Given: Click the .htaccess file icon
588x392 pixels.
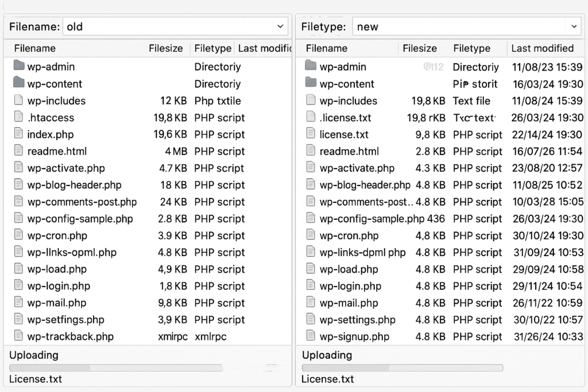Looking at the screenshot, I should click(x=18, y=117).
